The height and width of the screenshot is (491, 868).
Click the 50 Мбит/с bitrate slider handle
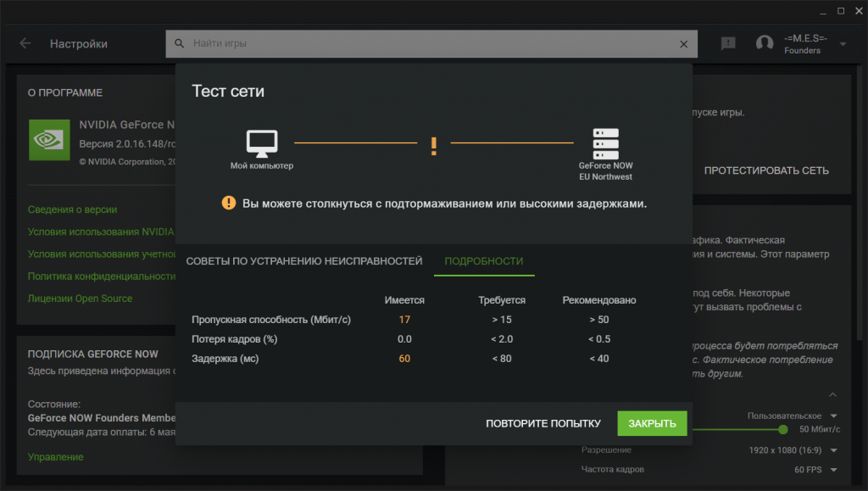tap(783, 430)
